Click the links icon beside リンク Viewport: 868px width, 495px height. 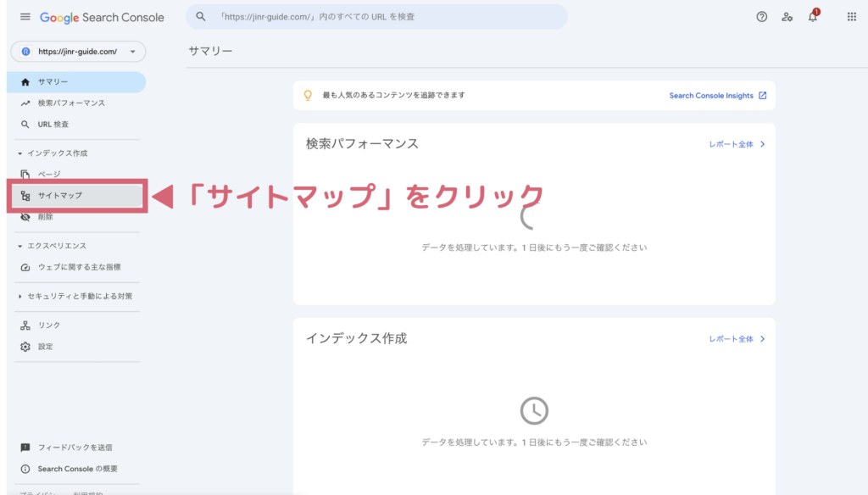(x=25, y=325)
